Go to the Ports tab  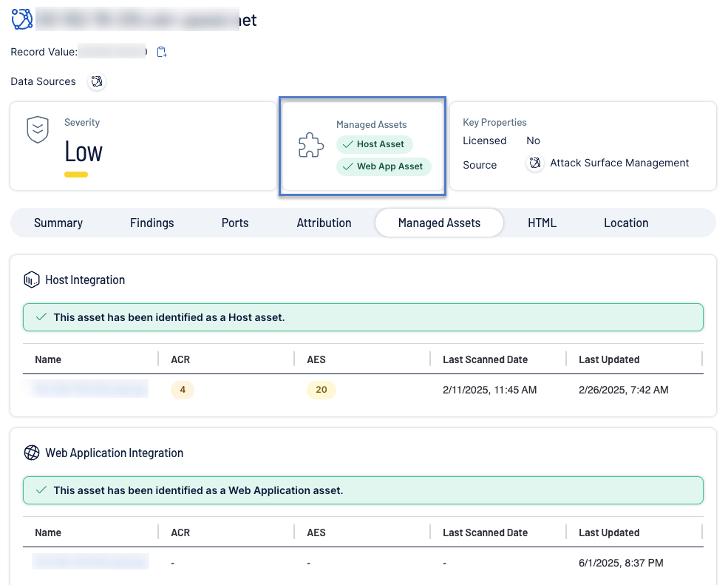coord(235,223)
